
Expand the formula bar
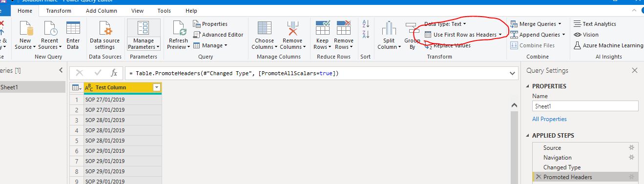pos(512,73)
